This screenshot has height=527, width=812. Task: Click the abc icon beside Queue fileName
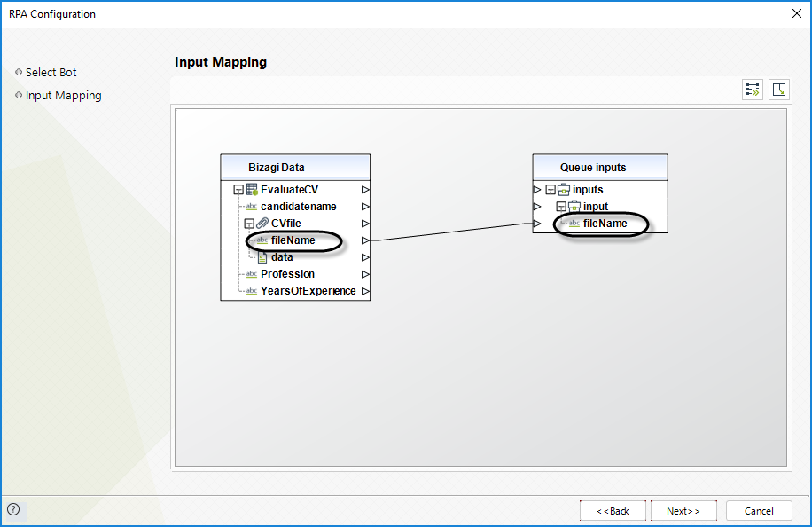(x=574, y=224)
